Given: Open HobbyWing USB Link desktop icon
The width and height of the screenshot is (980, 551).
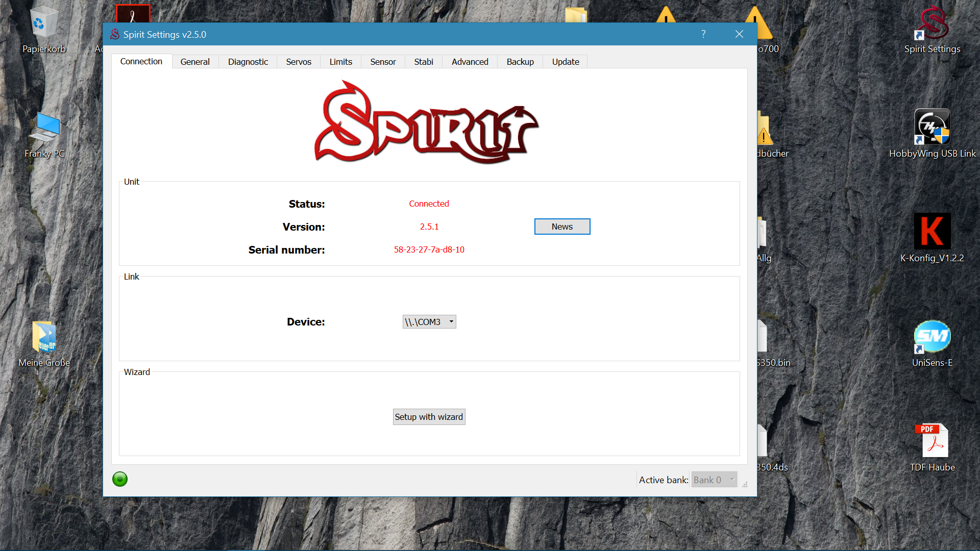Looking at the screenshot, I should (x=932, y=128).
